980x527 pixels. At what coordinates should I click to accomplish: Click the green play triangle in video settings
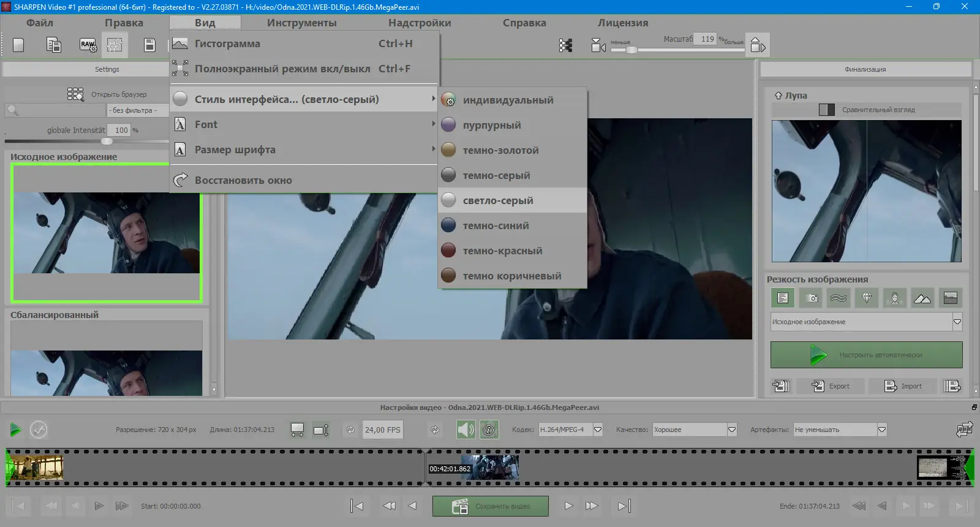16,430
